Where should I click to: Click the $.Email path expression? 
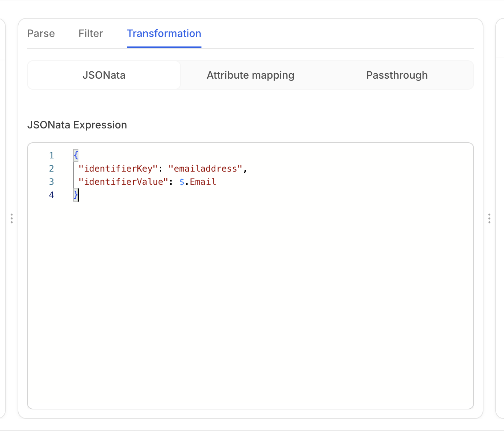click(198, 182)
